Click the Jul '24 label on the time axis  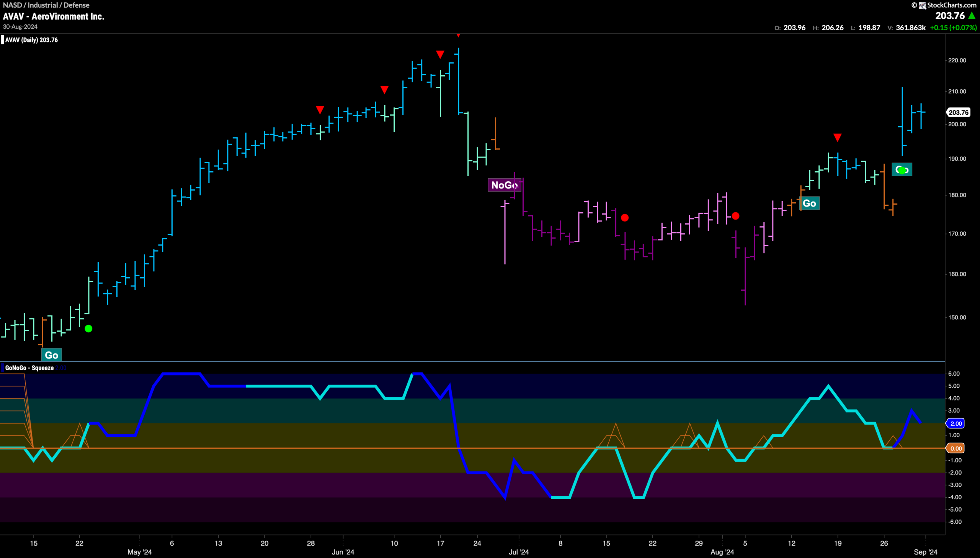(x=519, y=552)
